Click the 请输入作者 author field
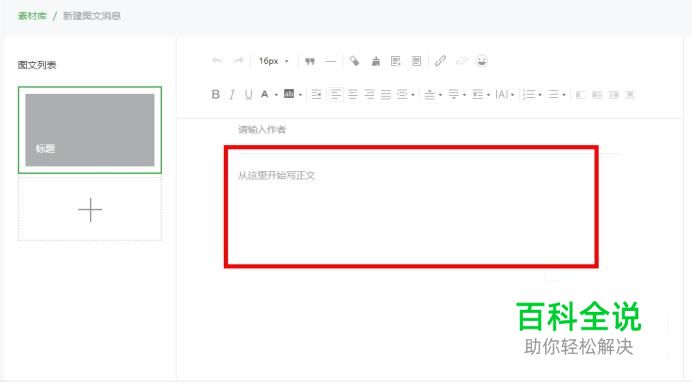 point(262,129)
